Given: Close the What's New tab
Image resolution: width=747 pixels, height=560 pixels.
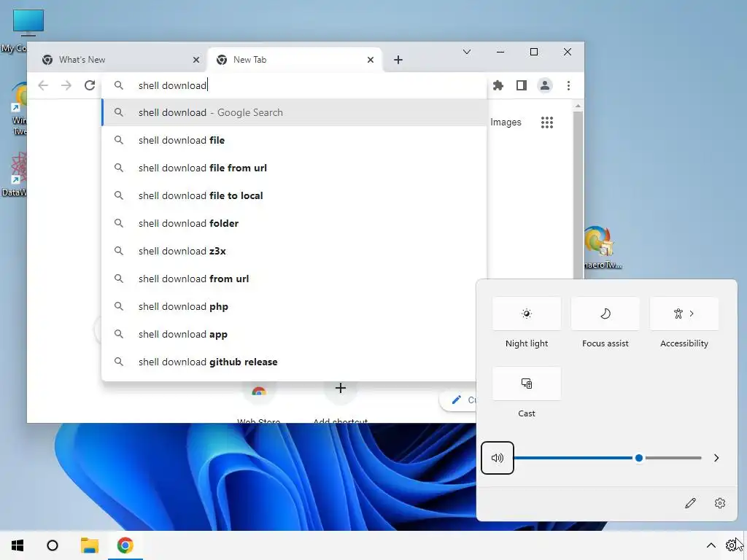Looking at the screenshot, I should pos(196,60).
